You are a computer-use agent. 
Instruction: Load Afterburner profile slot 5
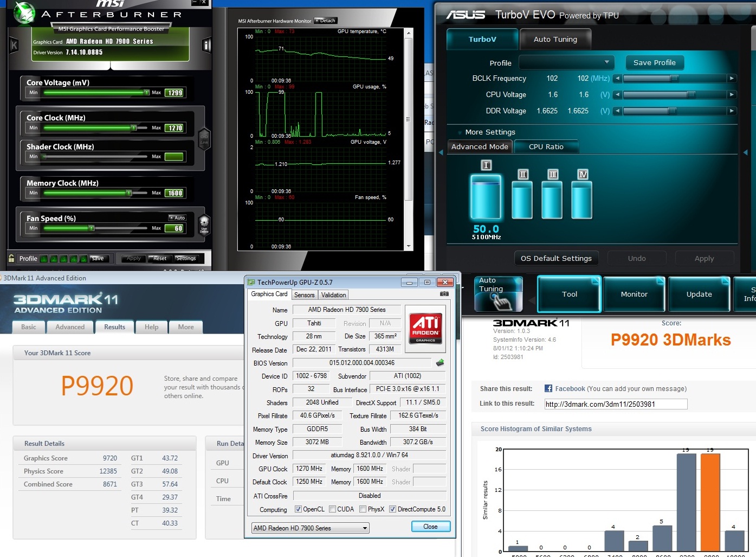[83, 259]
